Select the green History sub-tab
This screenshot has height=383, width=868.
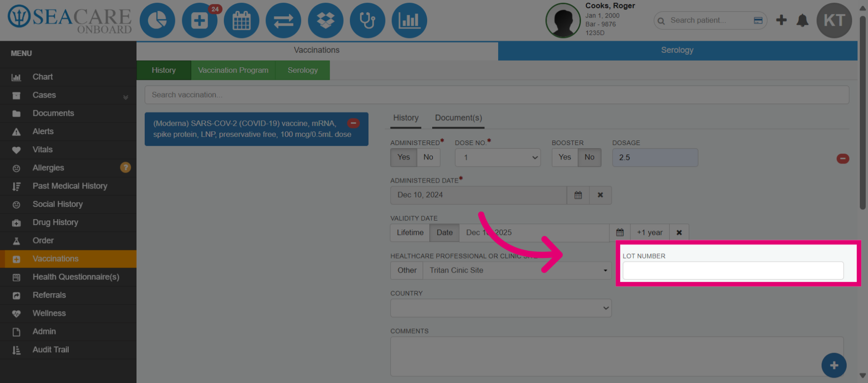point(164,70)
